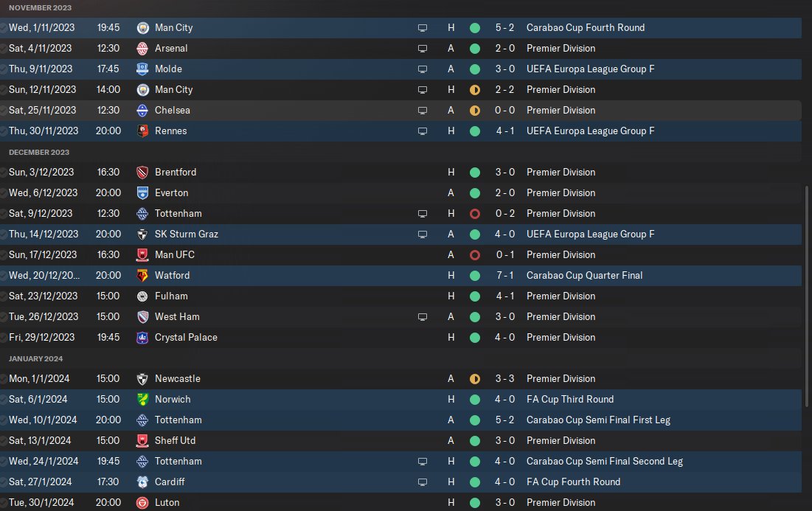The width and height of the screenshot is (812, 511).
Task: Tick the checkmark beside the Arsenal fixture
Action: tap(4, 48)
